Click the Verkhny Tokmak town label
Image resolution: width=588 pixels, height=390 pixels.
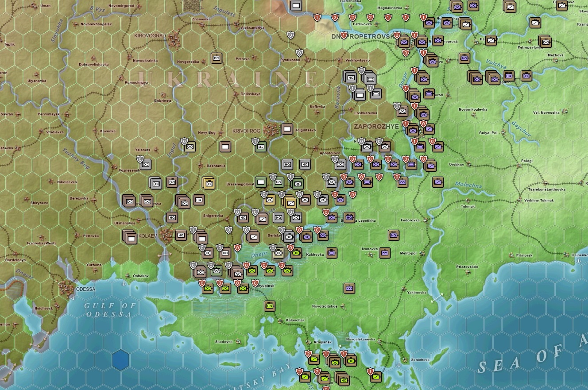(x=539, y=201)
